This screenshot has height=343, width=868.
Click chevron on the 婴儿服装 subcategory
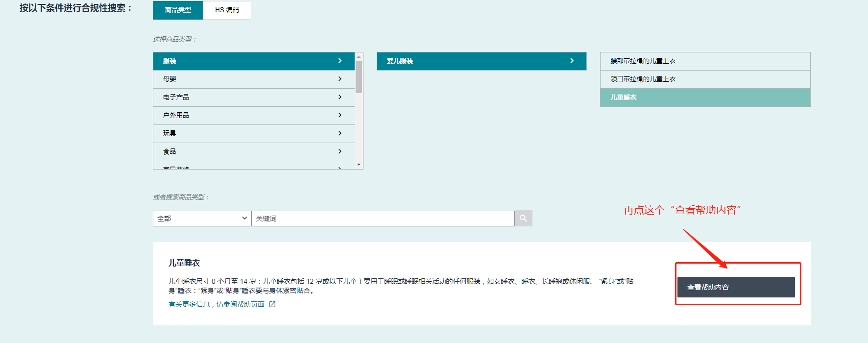[572, 61]
